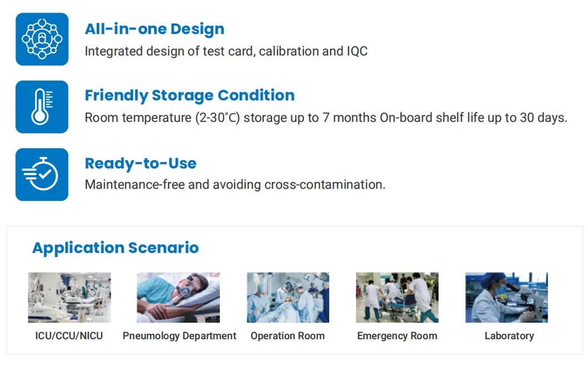The height and width of the screenshot is (371, 588).
Task: Click the thermometer storage condition icon
Action: click(x=42, y=107)
